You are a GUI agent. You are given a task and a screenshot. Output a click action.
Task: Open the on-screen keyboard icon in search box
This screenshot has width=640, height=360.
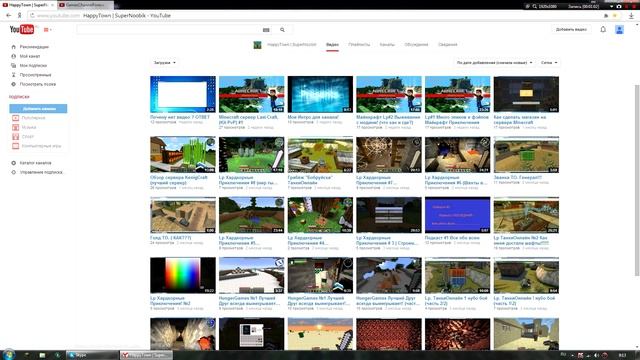[266, 30]
